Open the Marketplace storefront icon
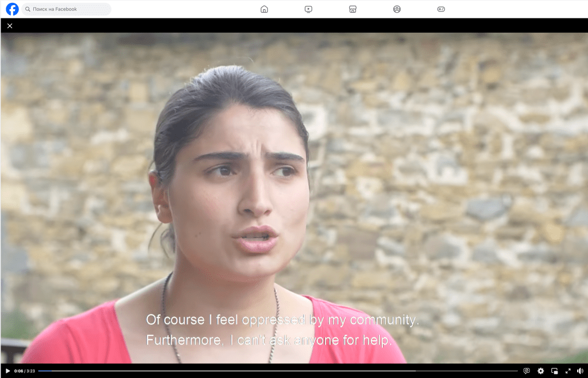The height and width of the screenshot is (378, 588). point(353,9)
